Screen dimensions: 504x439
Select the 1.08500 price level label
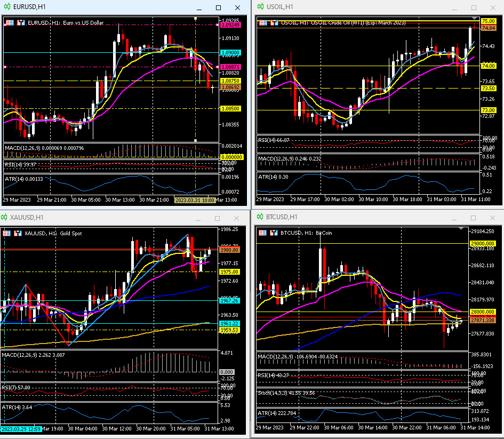(x=230, y=109)
